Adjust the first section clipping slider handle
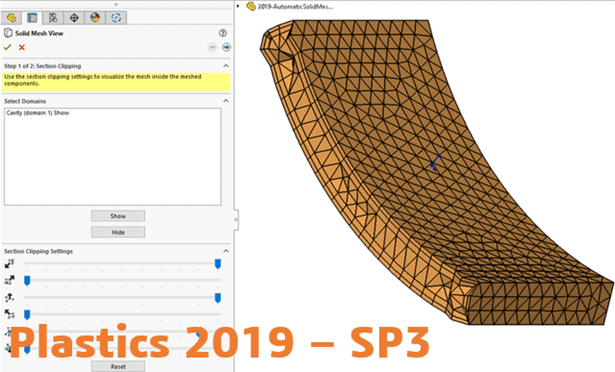This screenshot has width=615, height=372. click(218, 264)
